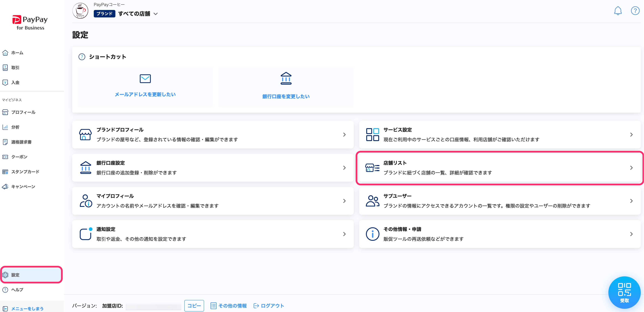This screenshot has width=644, height=312.
Task: Go to ホーム in the sidebar
Action: (x=17, y=53)
